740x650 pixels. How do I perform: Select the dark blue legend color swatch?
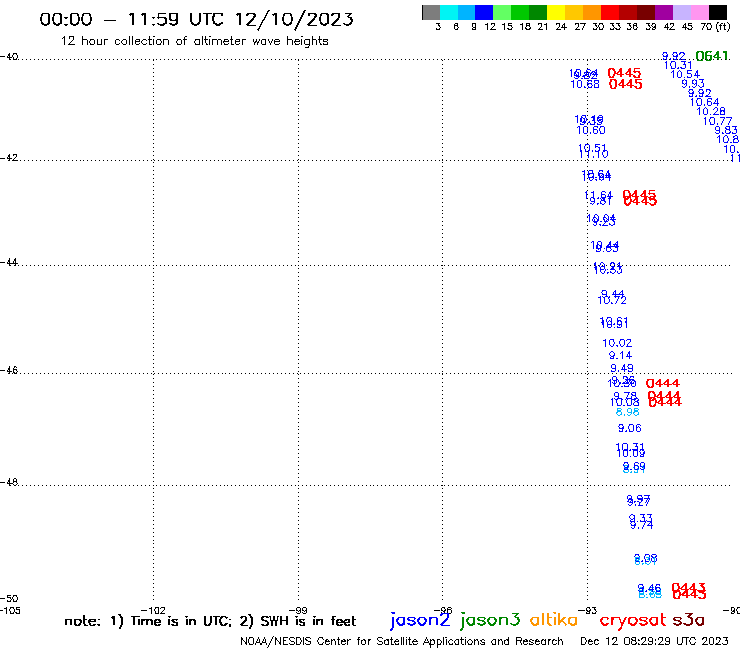484,12
